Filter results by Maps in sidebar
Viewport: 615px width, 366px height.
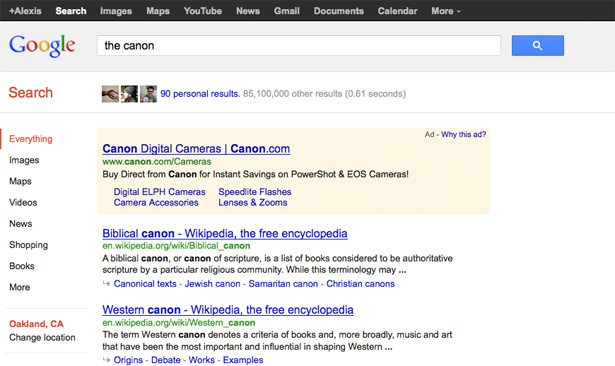point(20,181)
